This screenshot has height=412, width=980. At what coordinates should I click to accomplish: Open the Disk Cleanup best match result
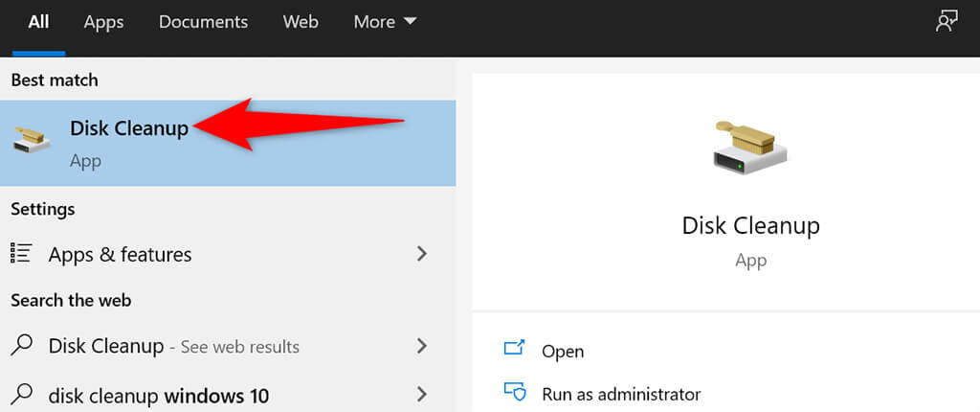(x=129, y=128)
